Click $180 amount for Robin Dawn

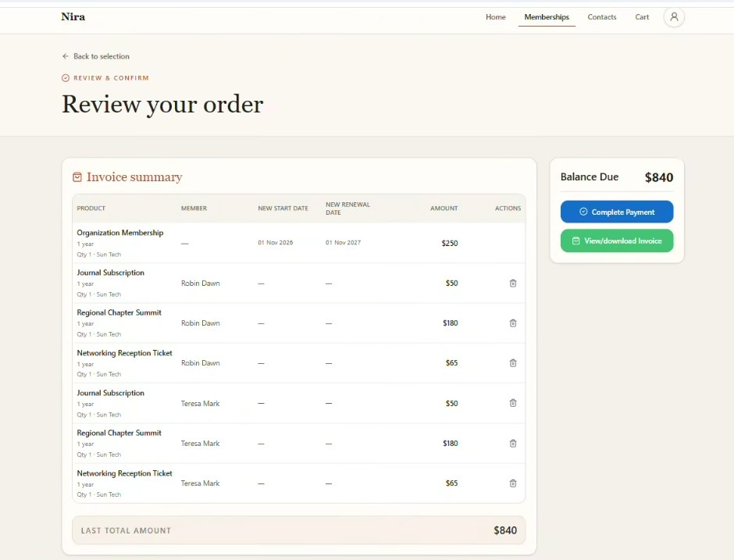click(x=450, y=323)
